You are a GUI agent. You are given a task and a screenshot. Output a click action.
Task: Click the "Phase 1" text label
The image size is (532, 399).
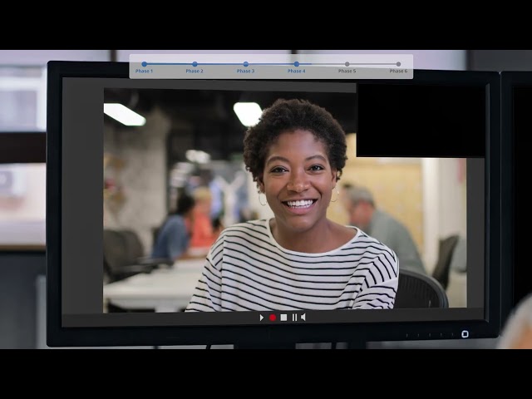(144, 71)
